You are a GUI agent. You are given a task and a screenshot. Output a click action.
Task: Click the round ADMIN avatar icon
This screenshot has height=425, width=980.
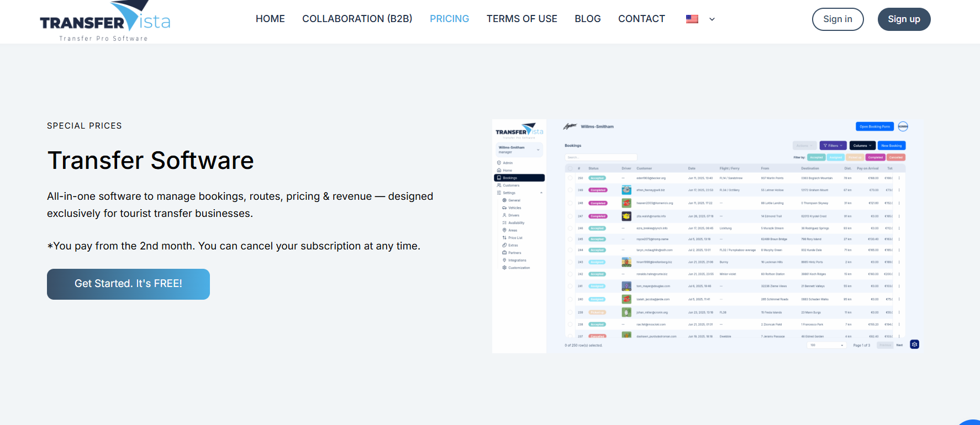(x=903, y=126)
